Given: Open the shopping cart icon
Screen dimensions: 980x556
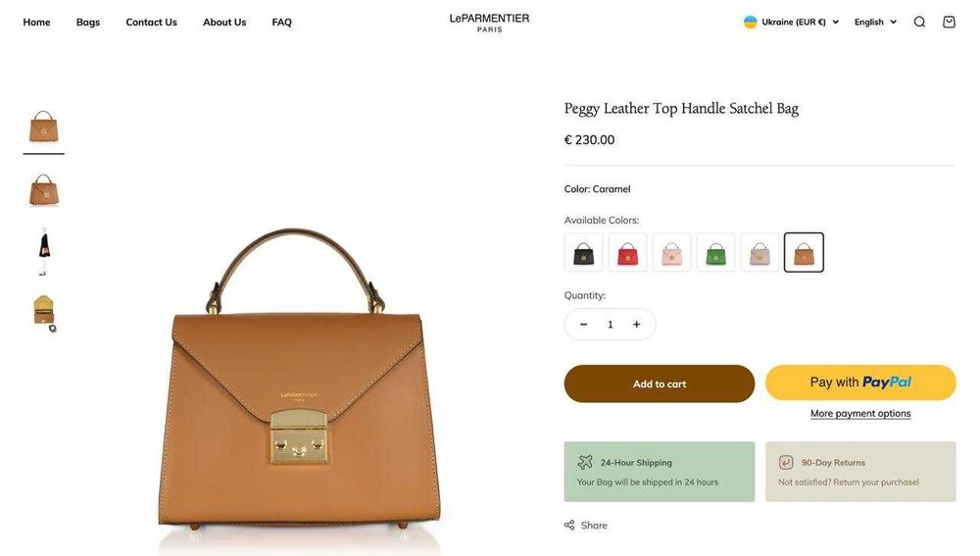Looking at the screenshot, I should pyautogui.click(x=949, y=22).
